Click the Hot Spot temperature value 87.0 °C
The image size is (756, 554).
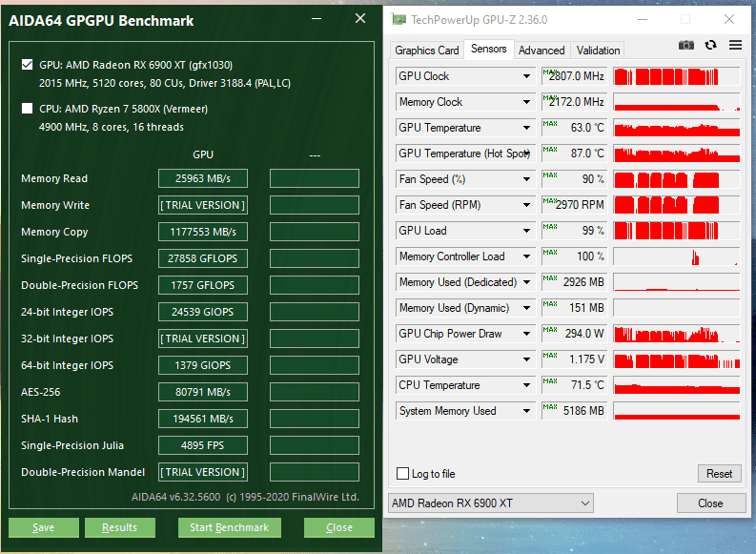point(575,154)
